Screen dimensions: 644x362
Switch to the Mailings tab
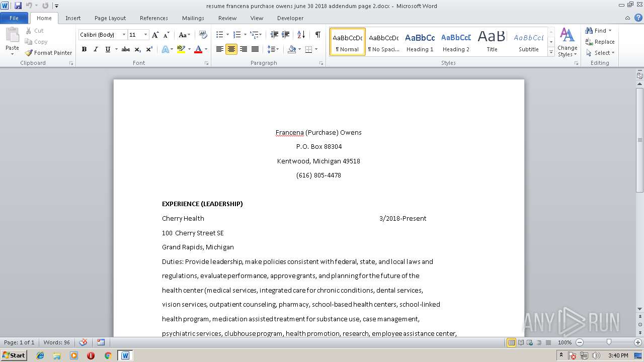click(193, 18)
